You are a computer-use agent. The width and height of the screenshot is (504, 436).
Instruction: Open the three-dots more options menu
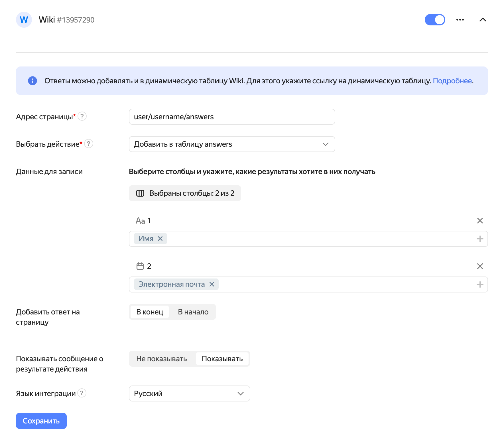pyautogui.click(x=460, y=20)
